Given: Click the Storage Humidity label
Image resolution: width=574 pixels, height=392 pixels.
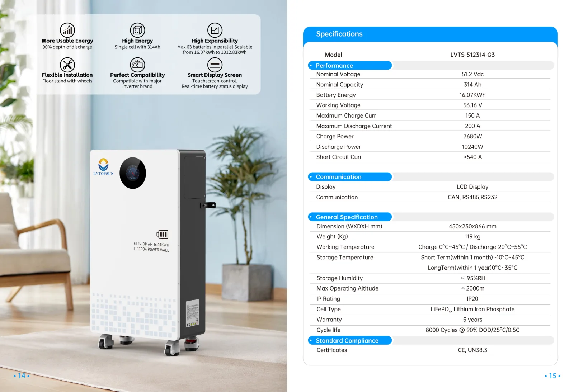Looking at the screenshot, I should coord(339,278).
